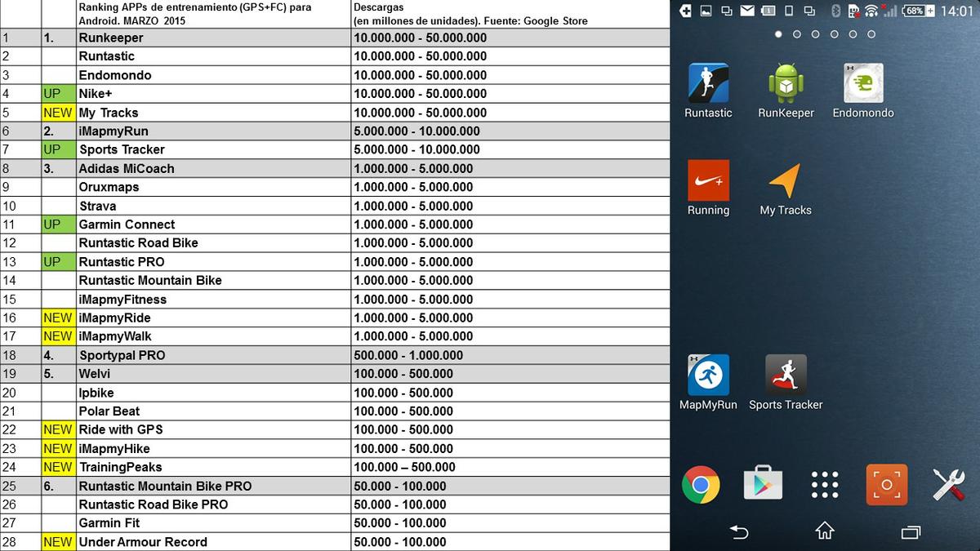This screenshot has height=551, width=980.
Task: Launch the MapMyRun app
Action: point(708,375)
